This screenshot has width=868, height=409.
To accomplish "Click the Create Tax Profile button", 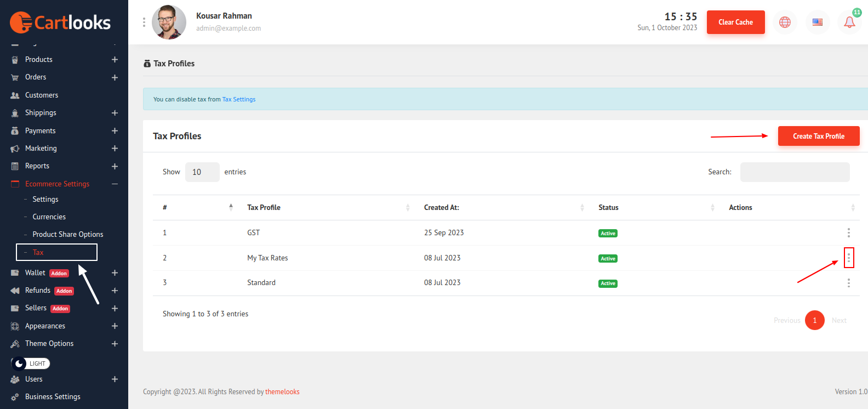I will coord(818,136).
